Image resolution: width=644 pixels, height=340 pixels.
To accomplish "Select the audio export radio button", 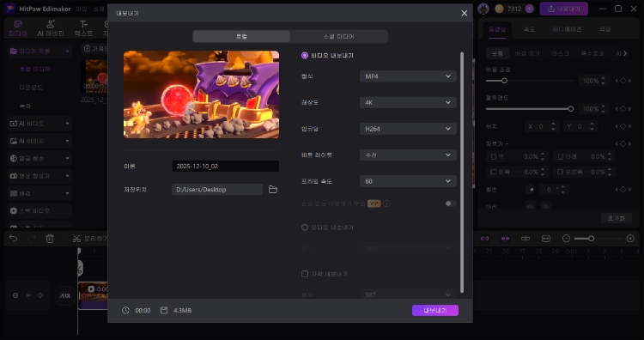I will point(304,228).
